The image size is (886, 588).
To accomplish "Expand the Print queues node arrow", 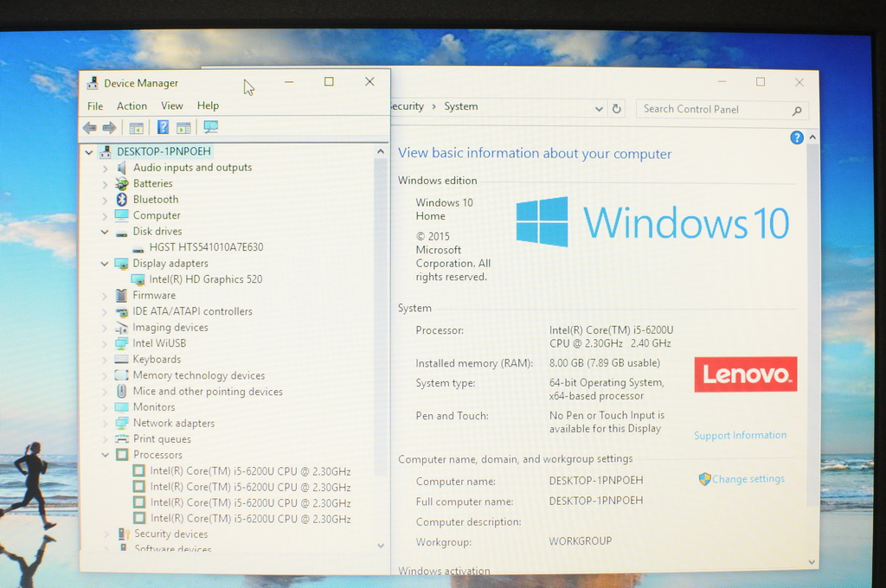I will [x=105, y=439].
